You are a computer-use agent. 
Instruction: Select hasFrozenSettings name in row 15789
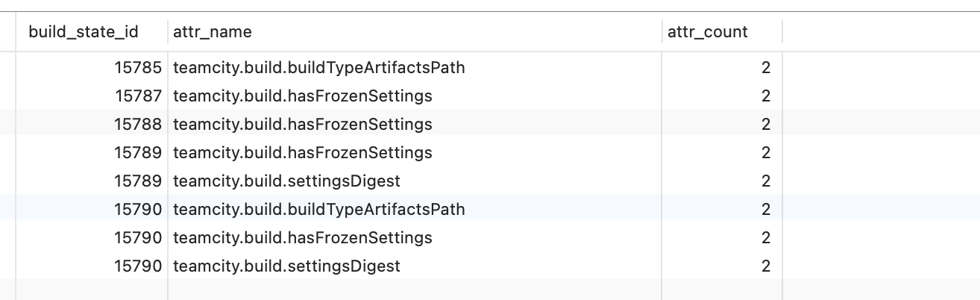pyautogui.click(x=302, y=153)
